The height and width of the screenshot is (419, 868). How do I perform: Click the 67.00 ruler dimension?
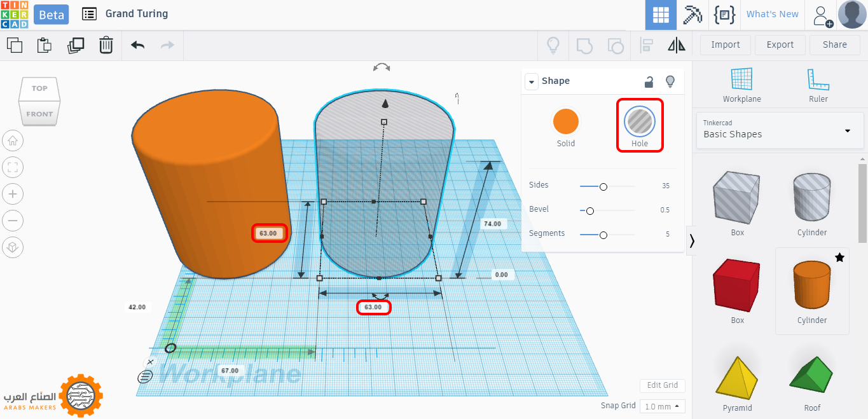click(x=229, y=371)
